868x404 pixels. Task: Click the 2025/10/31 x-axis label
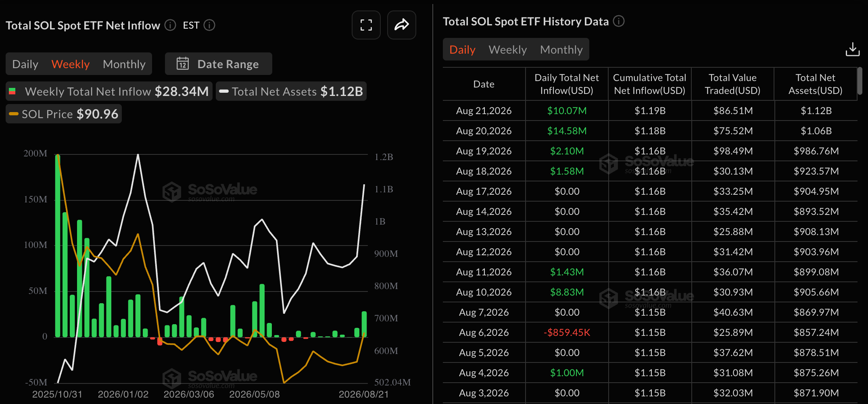pos(57,394)
